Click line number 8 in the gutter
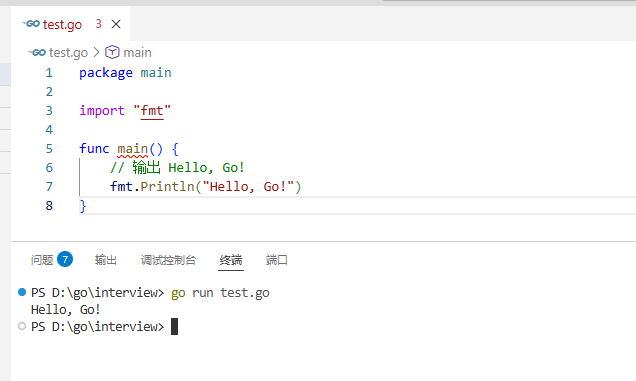This screenshot has width=636, height=381. (x=49, y=205)
